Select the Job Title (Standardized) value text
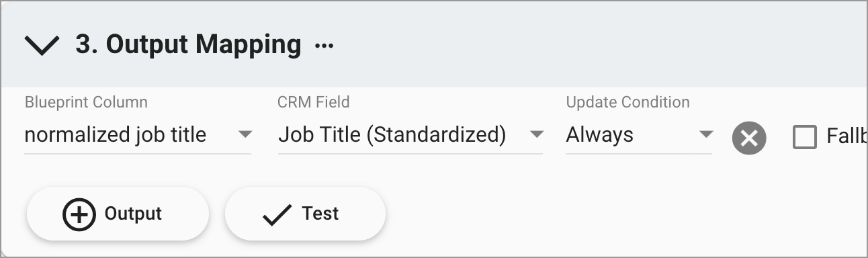This screenshot has height=258, width=868. click(x=392, y=135)
